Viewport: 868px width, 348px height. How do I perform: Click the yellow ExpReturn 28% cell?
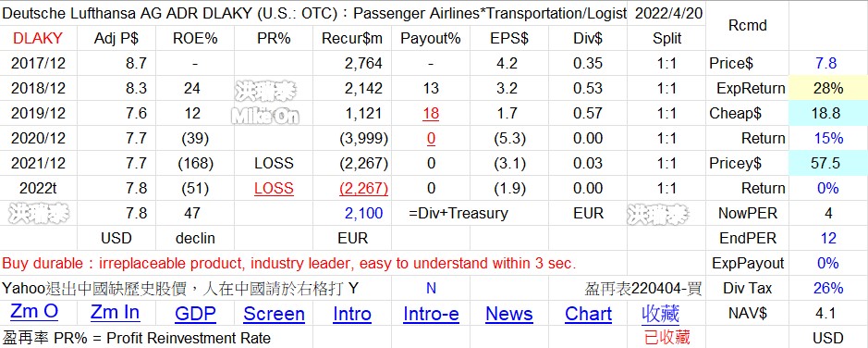tap(828, 88)
